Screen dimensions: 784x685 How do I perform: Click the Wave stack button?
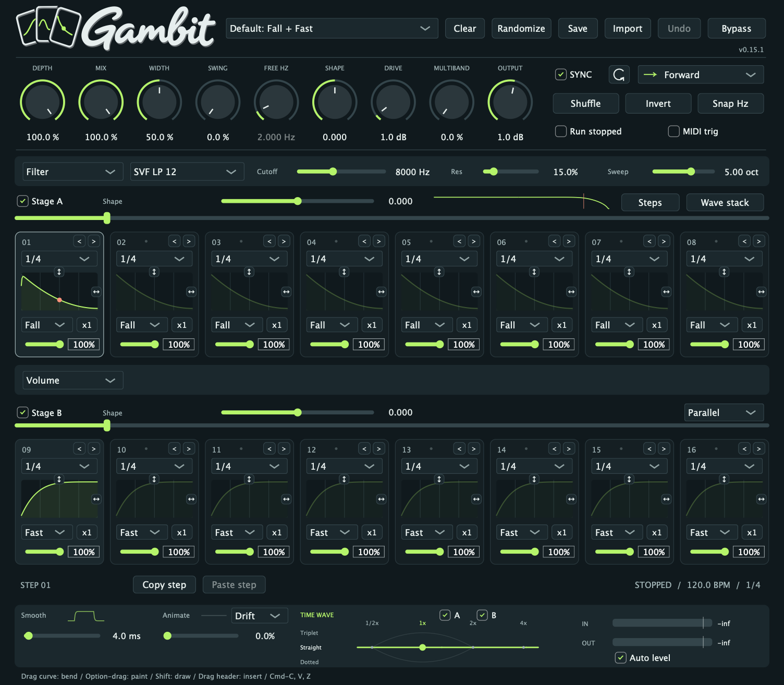pyautogui.click(x=725, y=202)
